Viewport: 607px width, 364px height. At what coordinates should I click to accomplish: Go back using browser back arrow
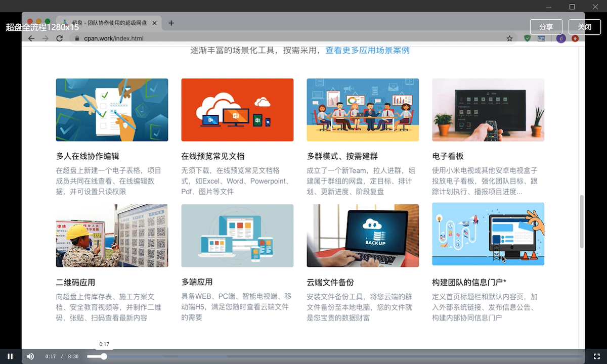pos(31,38)
